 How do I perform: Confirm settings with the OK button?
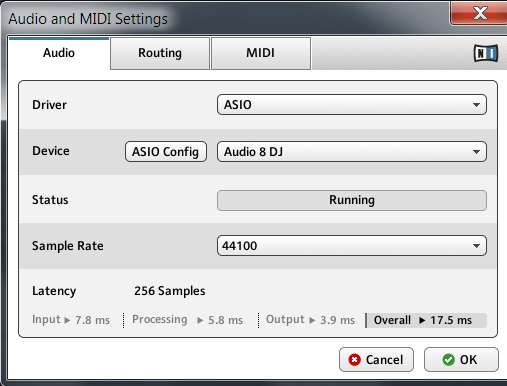click(x=461, y=360)
